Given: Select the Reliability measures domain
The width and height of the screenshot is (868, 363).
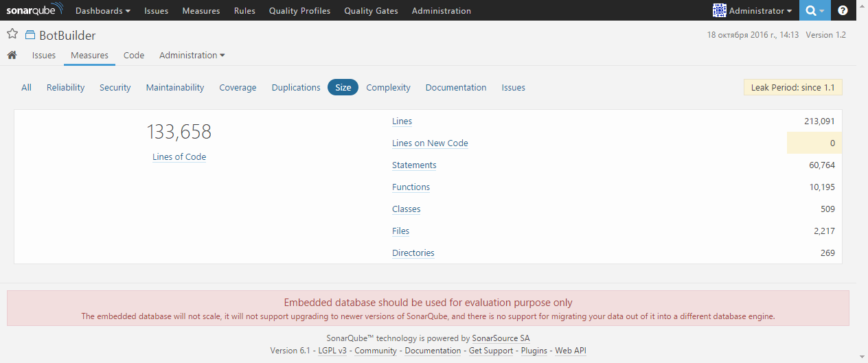Looking at the screenshot, I should point(66,87).
